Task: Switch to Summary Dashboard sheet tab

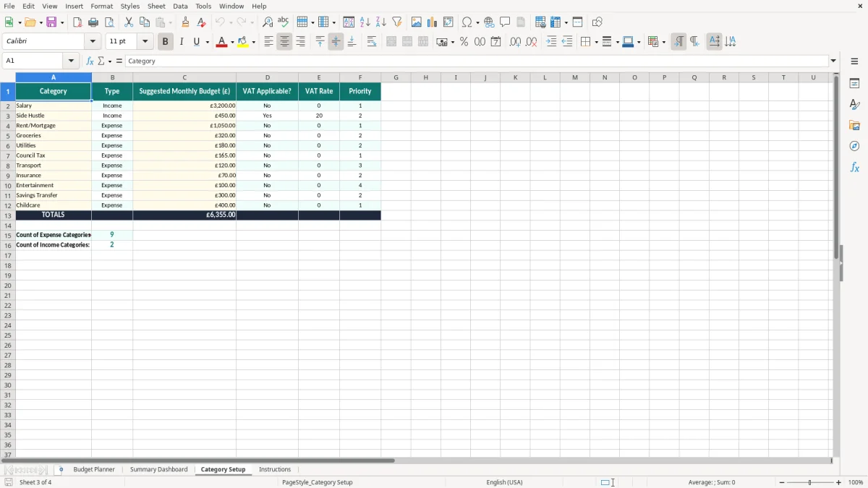Action: [x=158, y=470]
